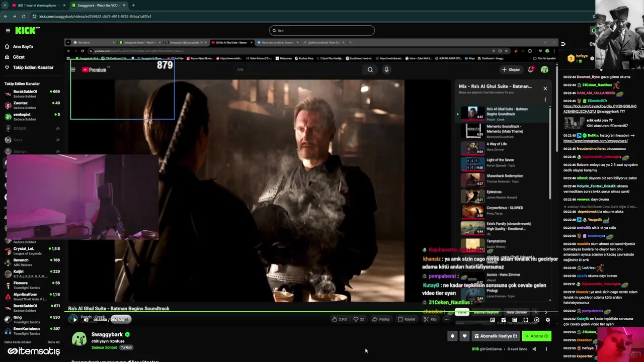Open playback speed control
The height and width of the screenshot is (362, 644).
(537, 320)
